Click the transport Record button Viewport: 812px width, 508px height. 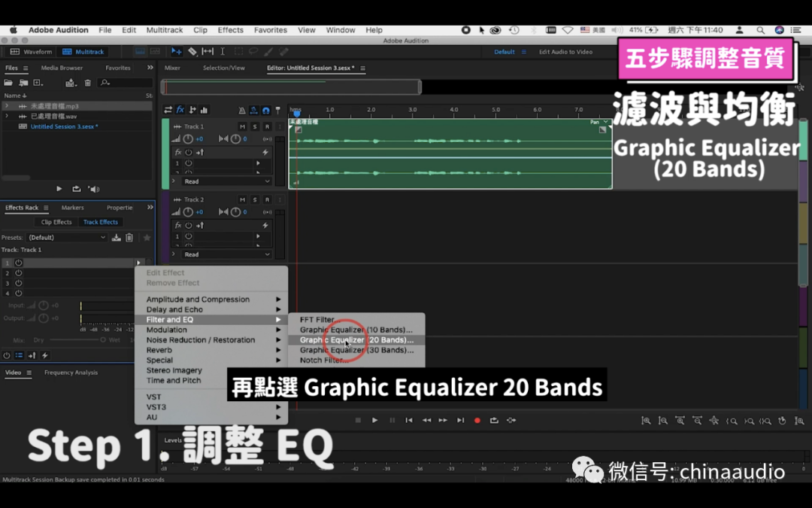tap(477, 421)
